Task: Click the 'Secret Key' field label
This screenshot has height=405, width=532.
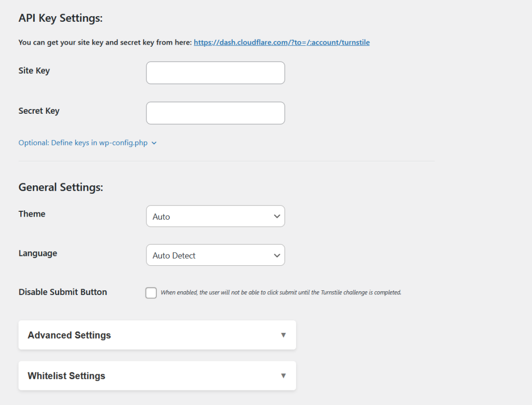Action: [x=39, y=111]
